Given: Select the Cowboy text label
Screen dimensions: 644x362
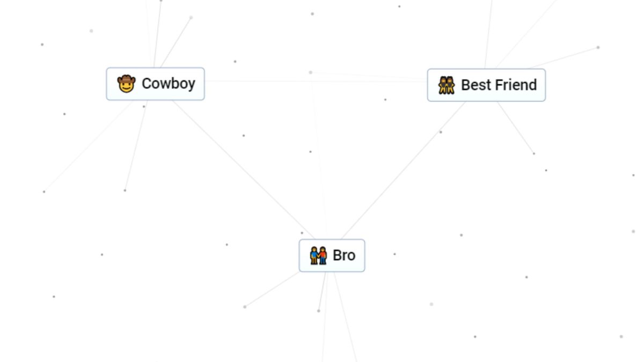Looking at the screenshot, I should pyautogui.click(x=169, y=84).
